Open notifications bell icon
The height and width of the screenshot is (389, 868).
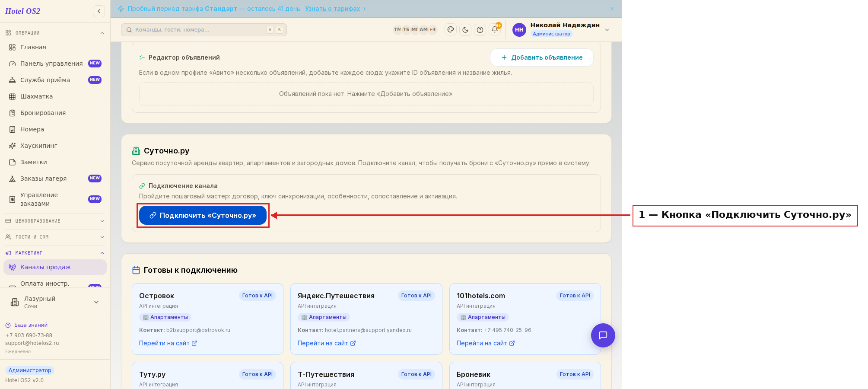coord(495,29)
